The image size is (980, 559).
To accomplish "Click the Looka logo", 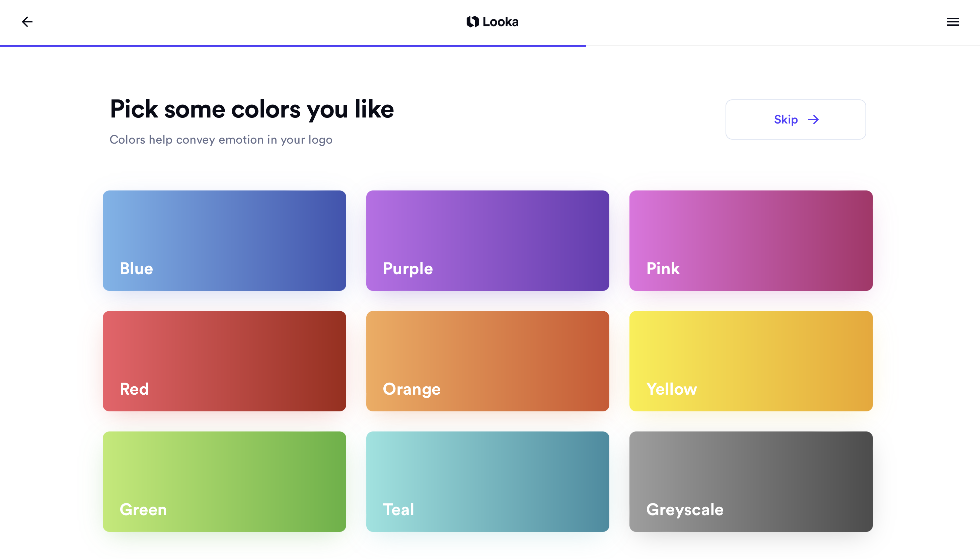I will point(492,22).
